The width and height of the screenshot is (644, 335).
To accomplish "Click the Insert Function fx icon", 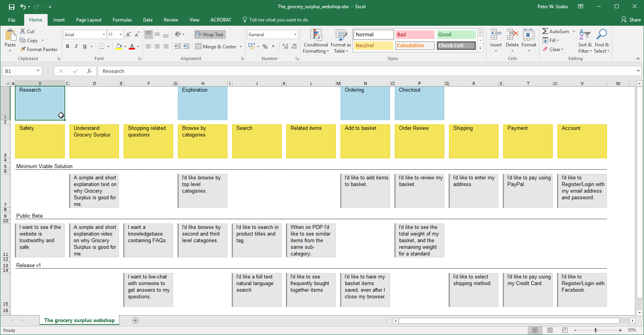I will (89, 71).
